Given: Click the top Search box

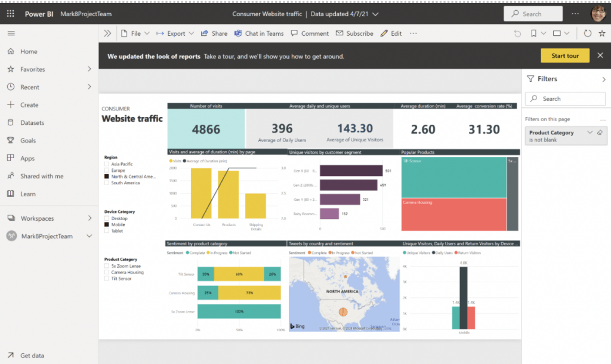Looking at the screenshot, I should click(x=533, y=14).
